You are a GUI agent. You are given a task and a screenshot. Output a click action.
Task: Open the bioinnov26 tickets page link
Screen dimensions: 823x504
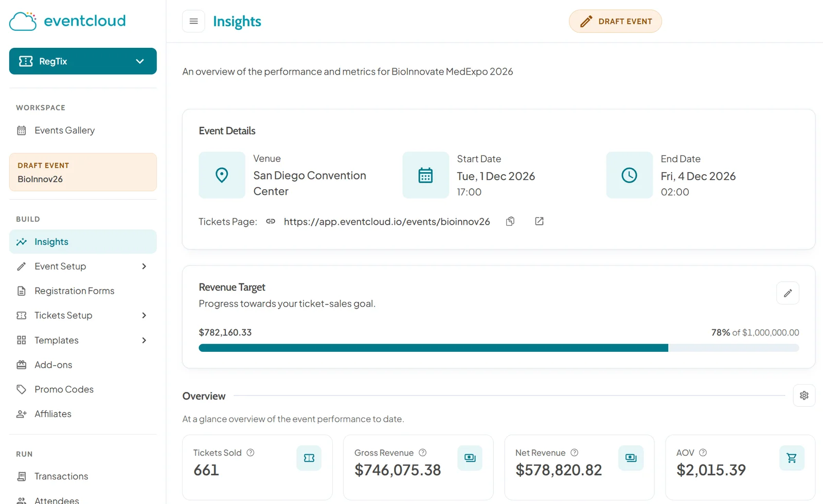pos(387,221)
